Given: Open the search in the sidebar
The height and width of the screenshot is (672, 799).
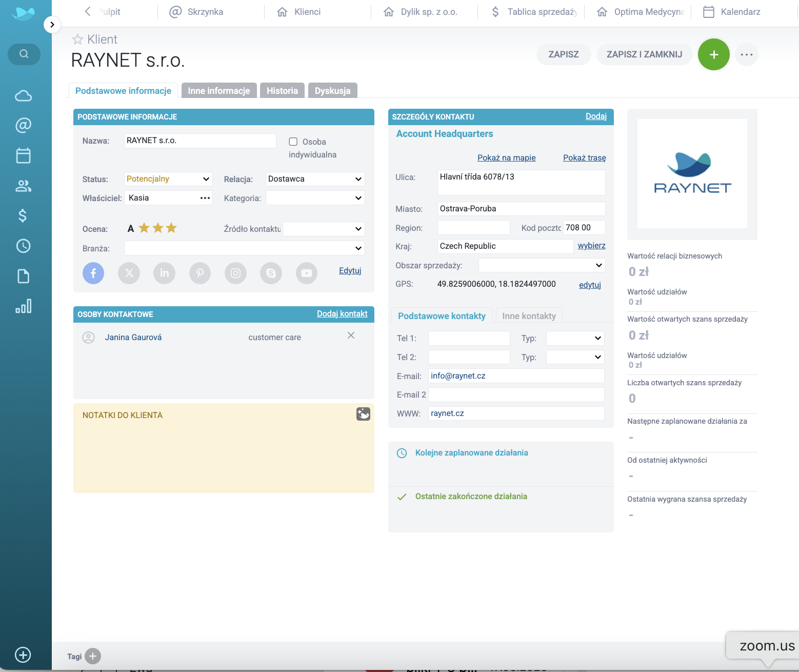Looking at the screenshot, I should (24, 54).
